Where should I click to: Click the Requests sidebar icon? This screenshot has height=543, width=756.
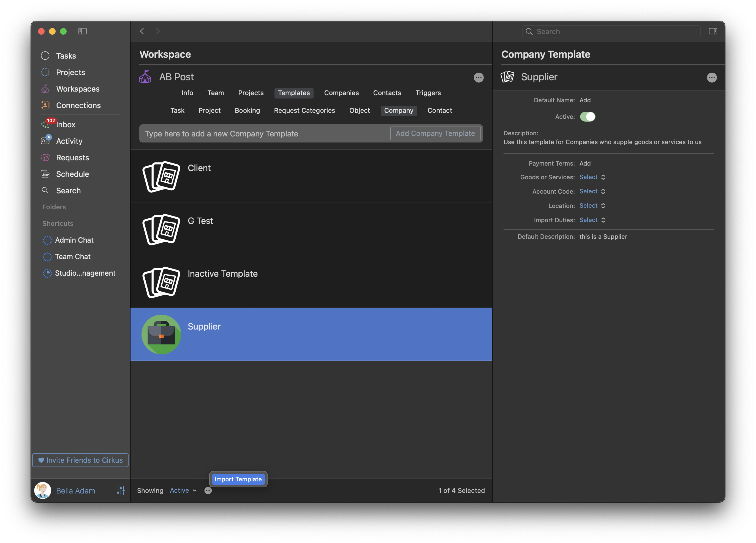coord(45,158)
